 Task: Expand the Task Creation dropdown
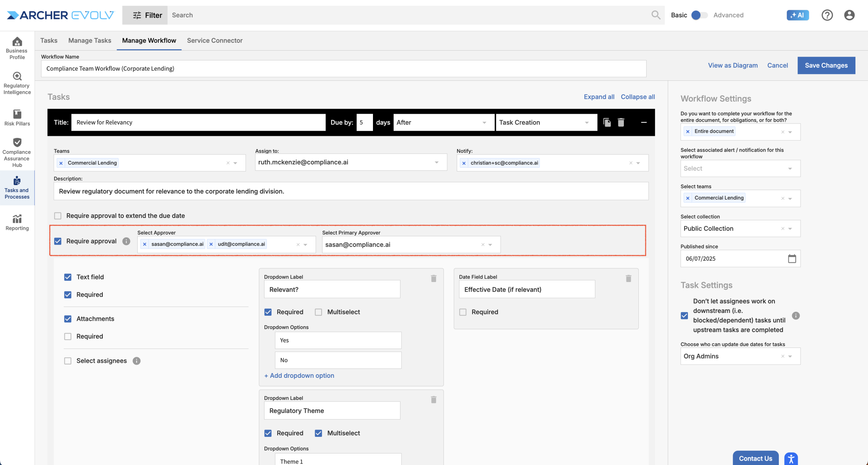(587, 123)
